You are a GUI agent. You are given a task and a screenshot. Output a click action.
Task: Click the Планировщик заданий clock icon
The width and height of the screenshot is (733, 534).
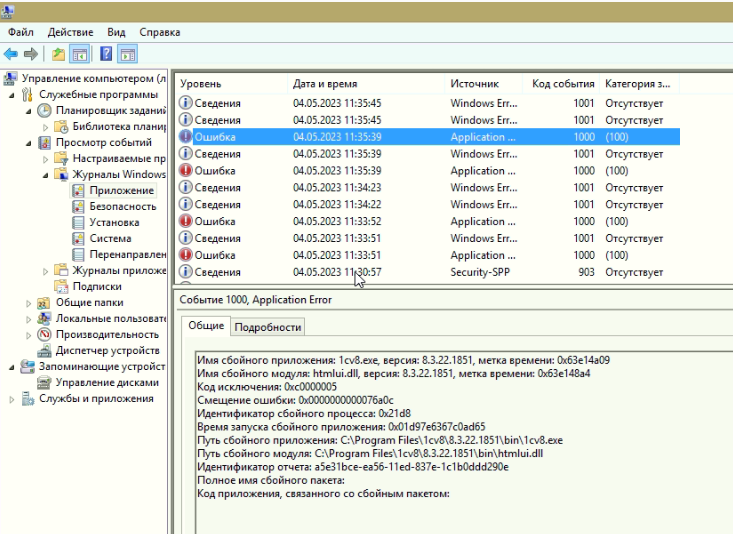pos(44,111)
